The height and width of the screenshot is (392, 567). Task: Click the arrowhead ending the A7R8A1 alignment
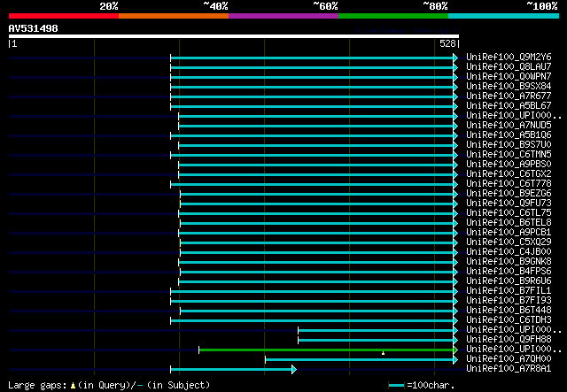(294, 369)
